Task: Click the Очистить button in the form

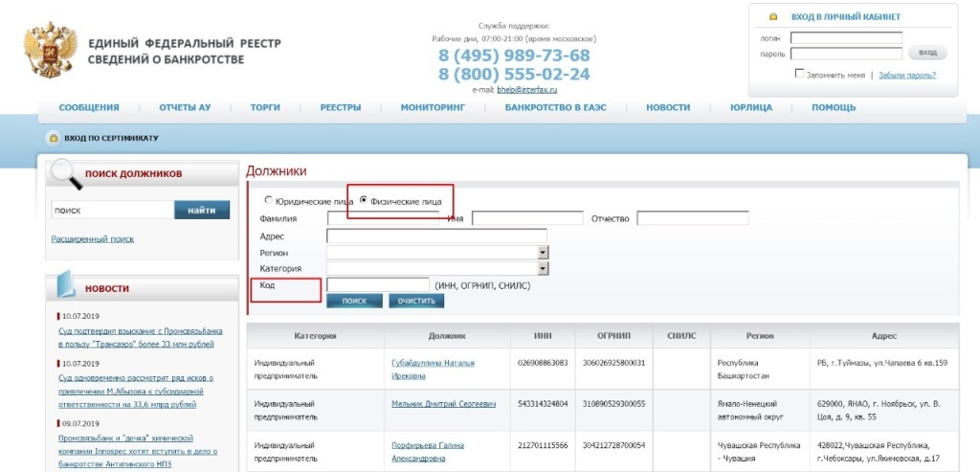Action: click(x=416, y=301)
